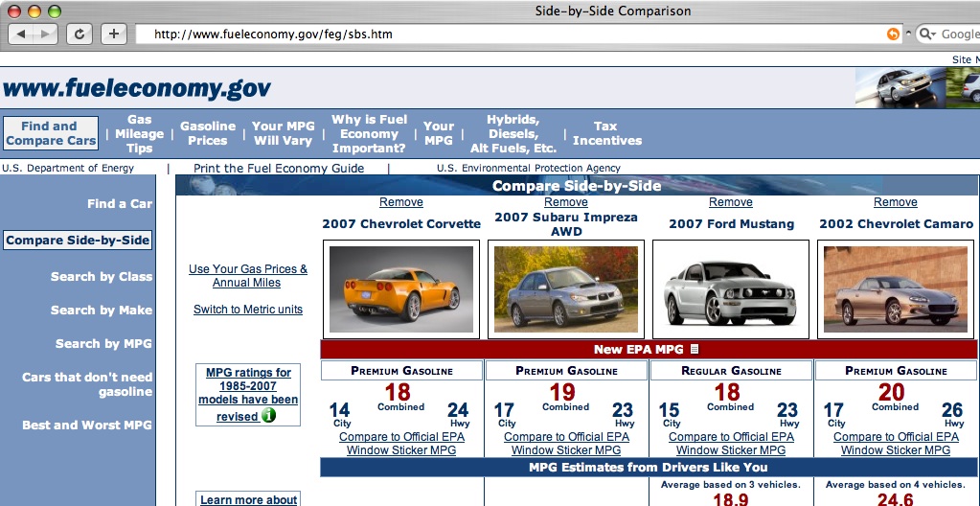Click the MPG Estimates from Drivers Like You header
This screenshot has height=506, width=980.
[x=649, y=468]
